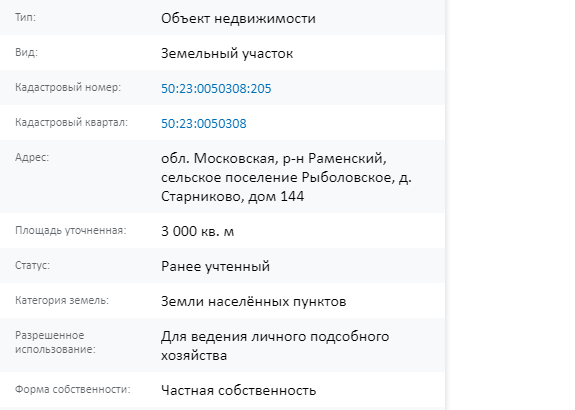The height and width of the screenshot is (410, 575).
Task: Click the 'Кадастровый квартал:' label
Action: click(x=71, y=122)
